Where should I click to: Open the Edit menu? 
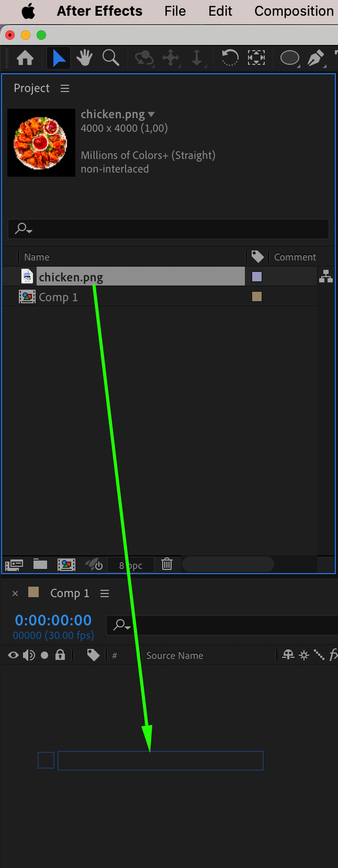coord(220,11)
